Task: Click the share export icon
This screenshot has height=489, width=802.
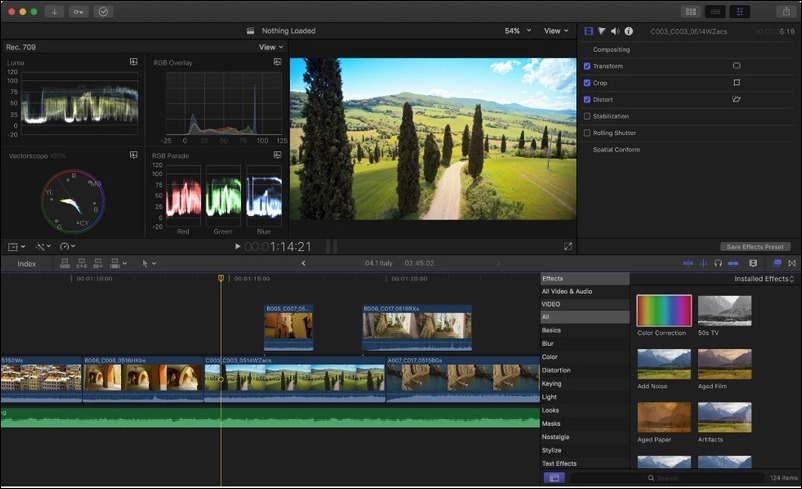Action: [x=786, y=11]
